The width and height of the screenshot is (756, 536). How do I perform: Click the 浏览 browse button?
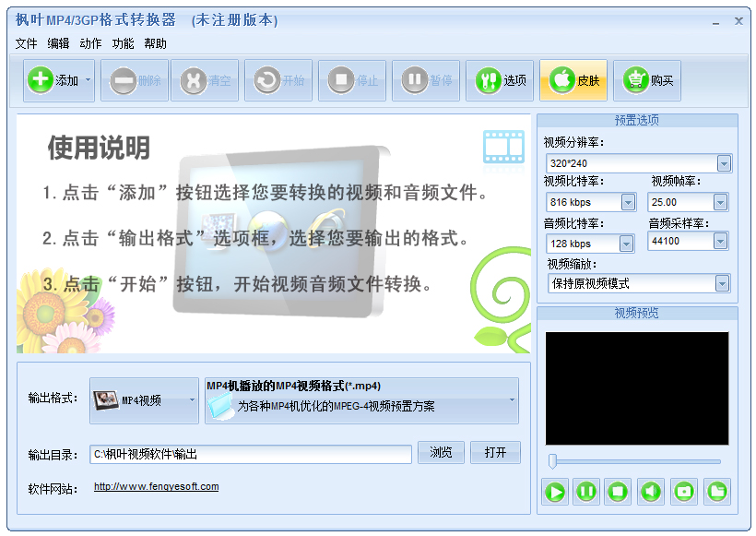coord(441,453)
